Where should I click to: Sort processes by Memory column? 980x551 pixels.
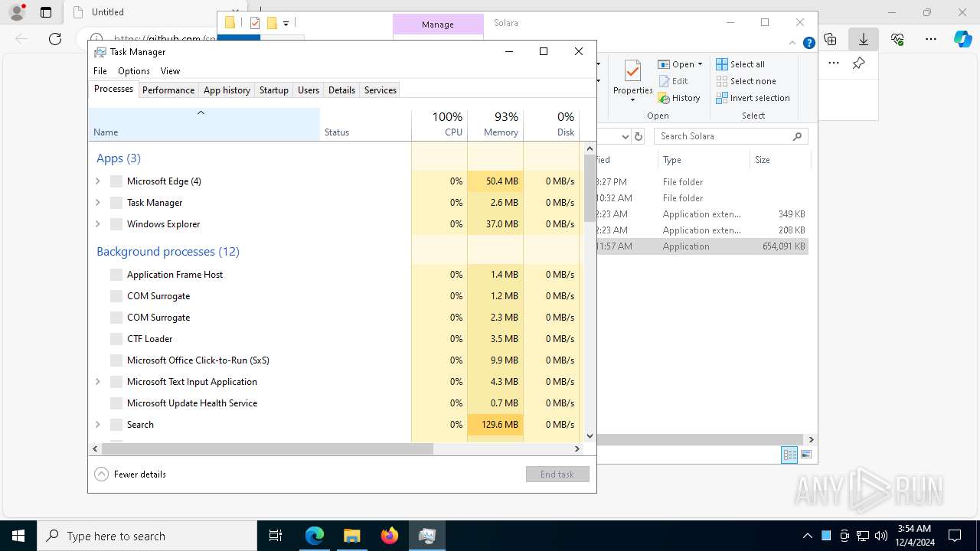[495, 124]
